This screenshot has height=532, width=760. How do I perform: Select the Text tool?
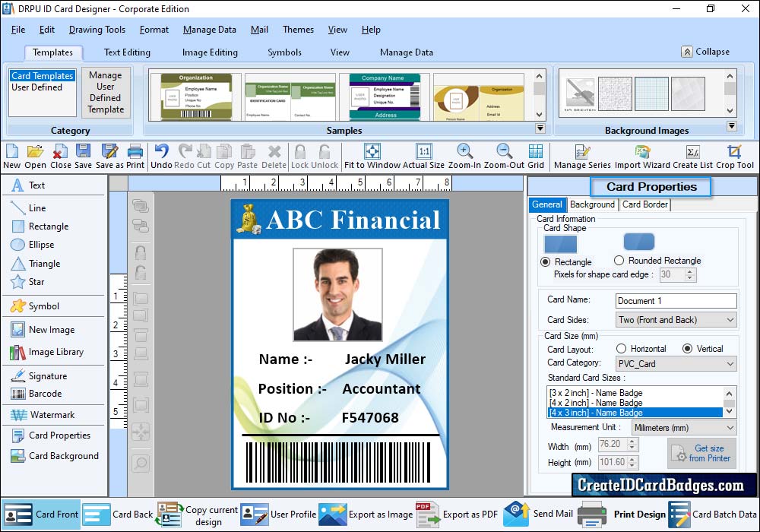(x=28, y=185)
